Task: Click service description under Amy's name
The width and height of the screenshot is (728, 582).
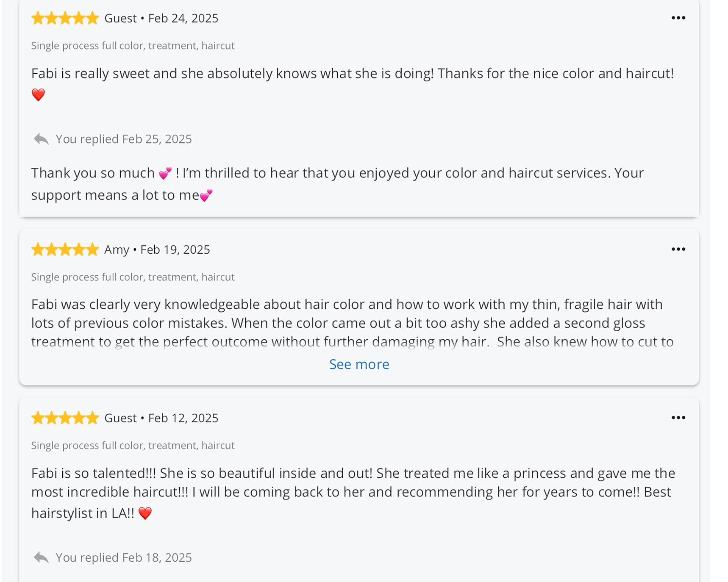Action: click(133, 277)
